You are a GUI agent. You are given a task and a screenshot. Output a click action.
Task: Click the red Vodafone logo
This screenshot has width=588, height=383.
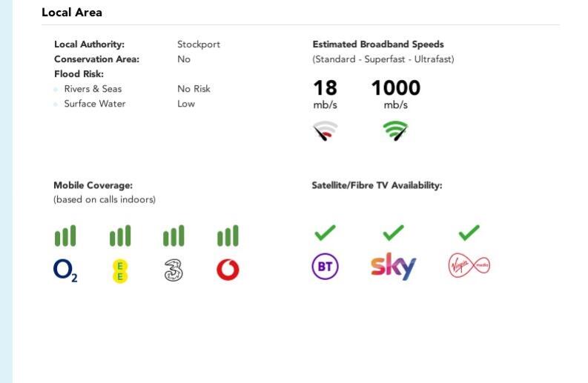coord(228,270)
